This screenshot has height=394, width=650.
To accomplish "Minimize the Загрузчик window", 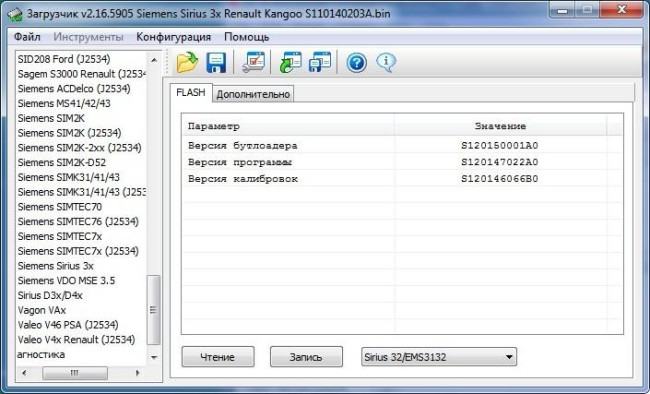I will click(562, 10).
